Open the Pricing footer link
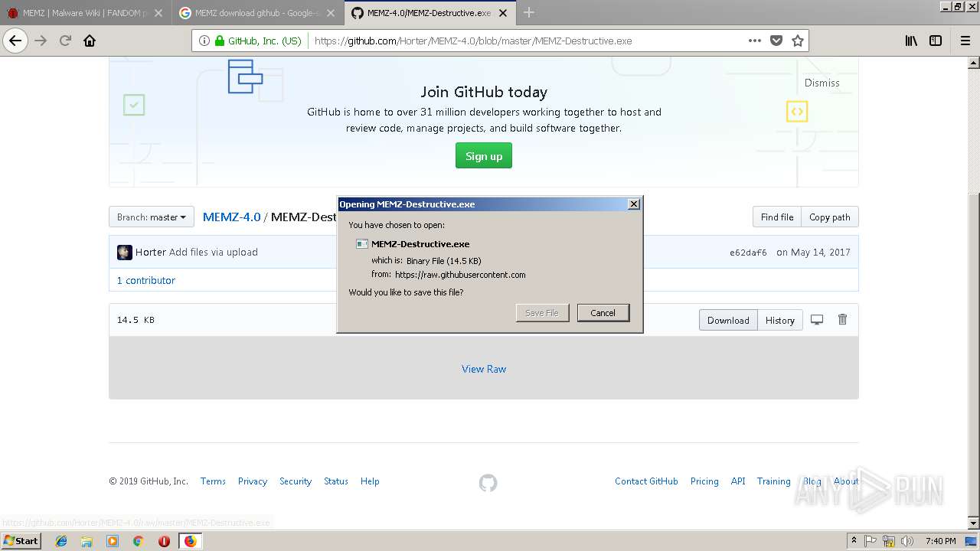Image resolution: width=980 pixels, height=551 pixels. click(704, 481)
